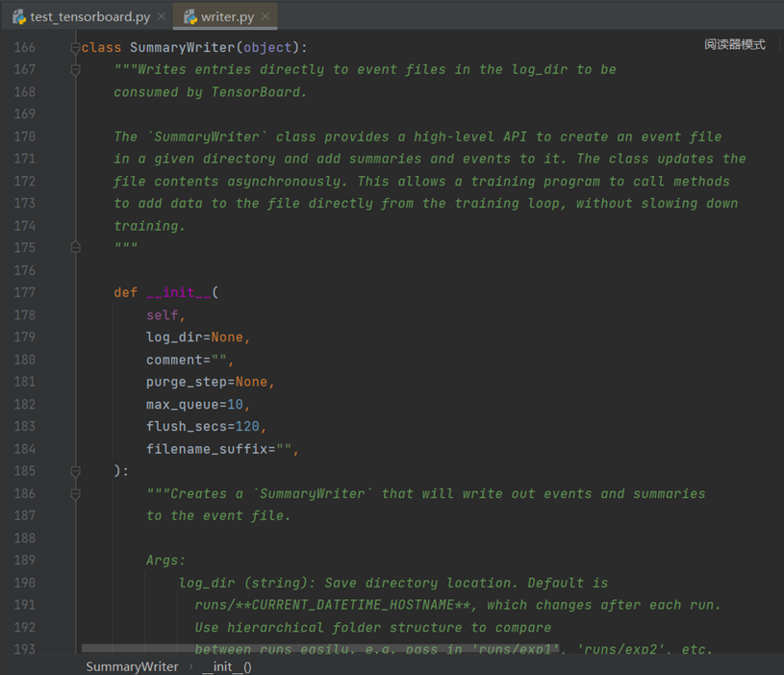784x675 pixels.
Task: Click the horizontal scrollbar thumb
Action: [x=320, y=648]
